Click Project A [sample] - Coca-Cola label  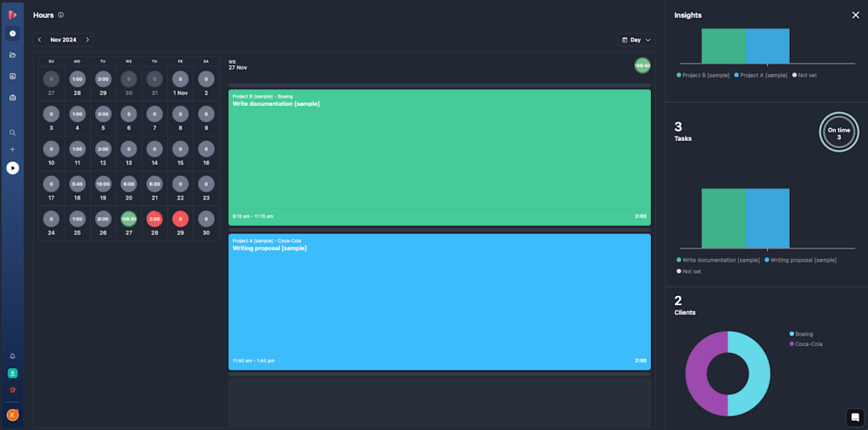pyautogui.click(x=267, y=241)
